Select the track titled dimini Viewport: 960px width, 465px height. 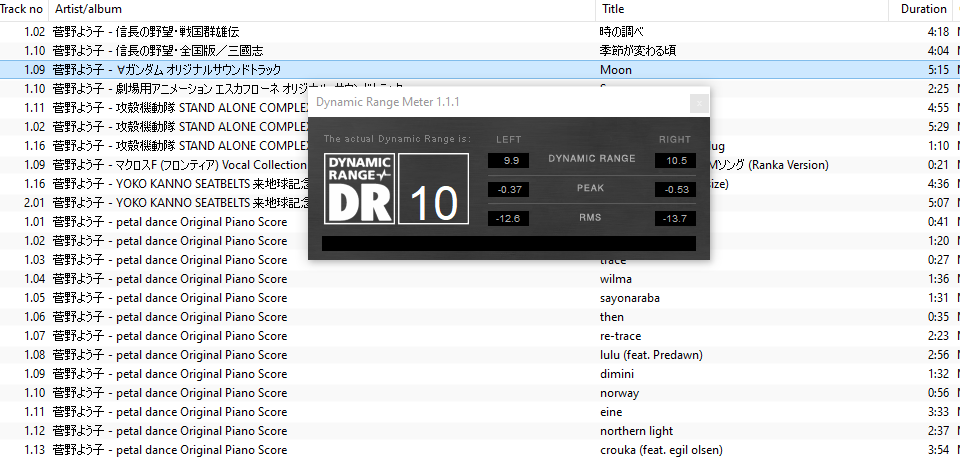pyautogui.click(x=480, y=374)
